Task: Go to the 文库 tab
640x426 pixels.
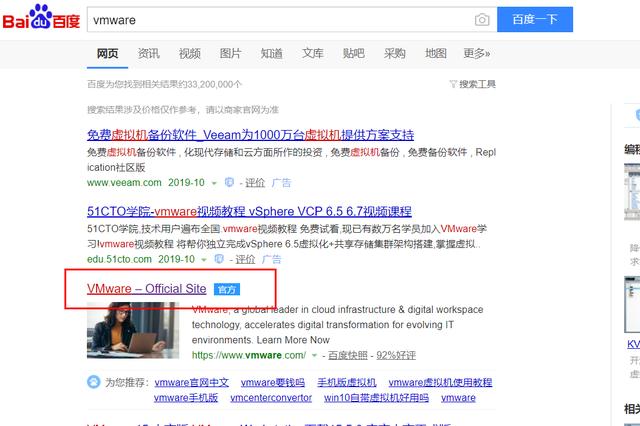Action: [x=313, y=53]
